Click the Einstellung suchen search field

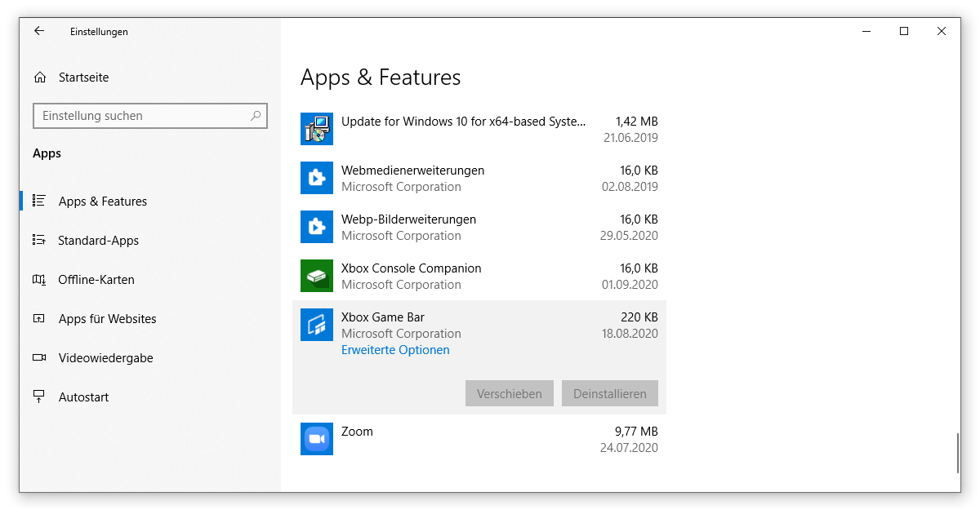tap(143, 116)
